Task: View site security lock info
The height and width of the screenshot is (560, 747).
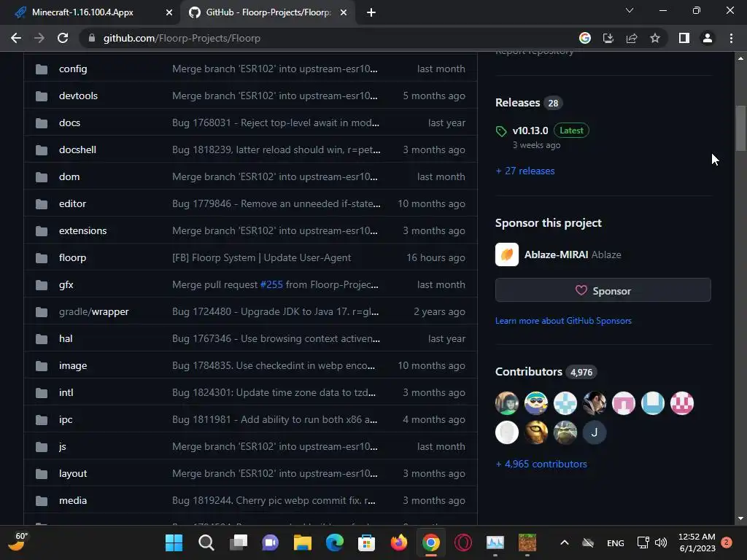Action: [92, 38]
